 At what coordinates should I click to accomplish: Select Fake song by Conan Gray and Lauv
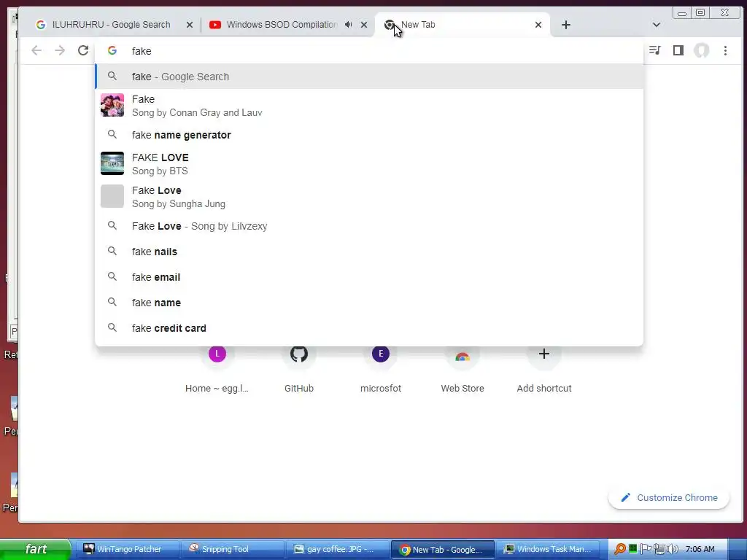point(369,106)
